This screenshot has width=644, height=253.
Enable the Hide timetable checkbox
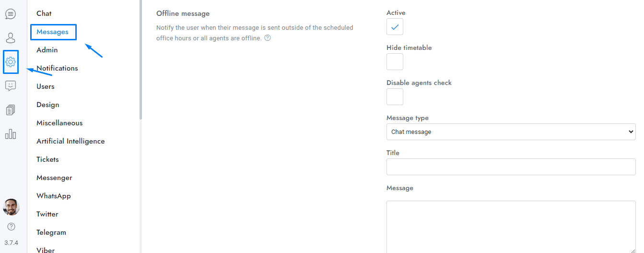pyautogui.click(x=395, y=62)
